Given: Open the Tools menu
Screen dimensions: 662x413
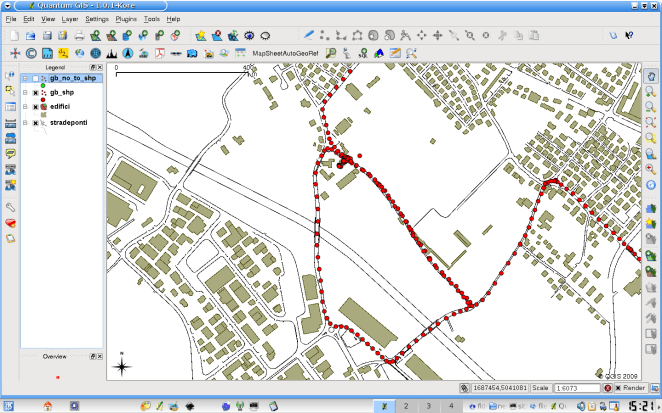Looking at the screenshot, I should (x=152, y=19).
